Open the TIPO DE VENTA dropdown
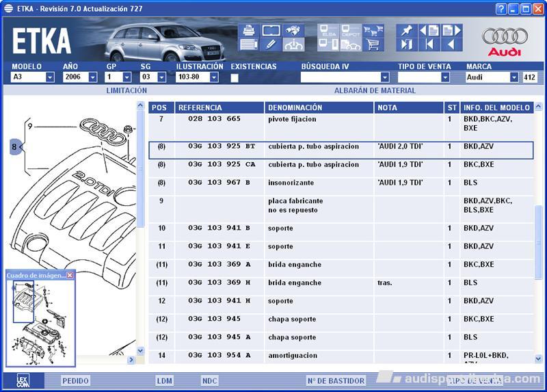The image size is (547, 392). point(445,77)
